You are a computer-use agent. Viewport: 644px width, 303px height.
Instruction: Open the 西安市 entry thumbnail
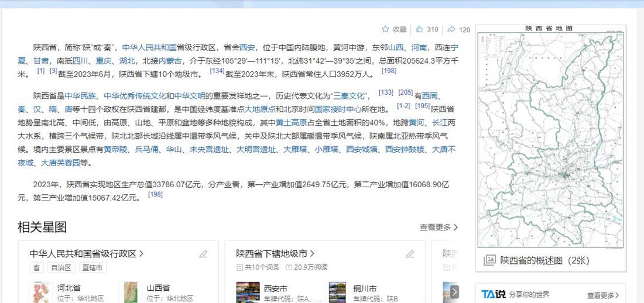(x=248, y=292)
